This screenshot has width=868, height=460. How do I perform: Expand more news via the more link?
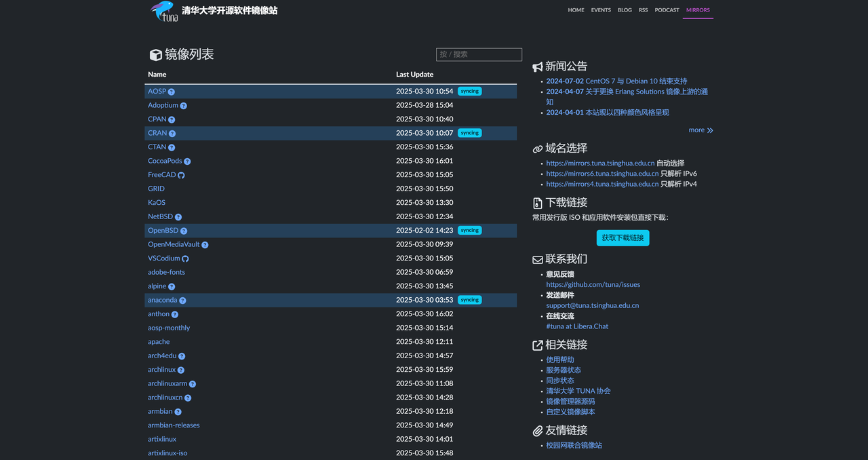click(701, 130)
